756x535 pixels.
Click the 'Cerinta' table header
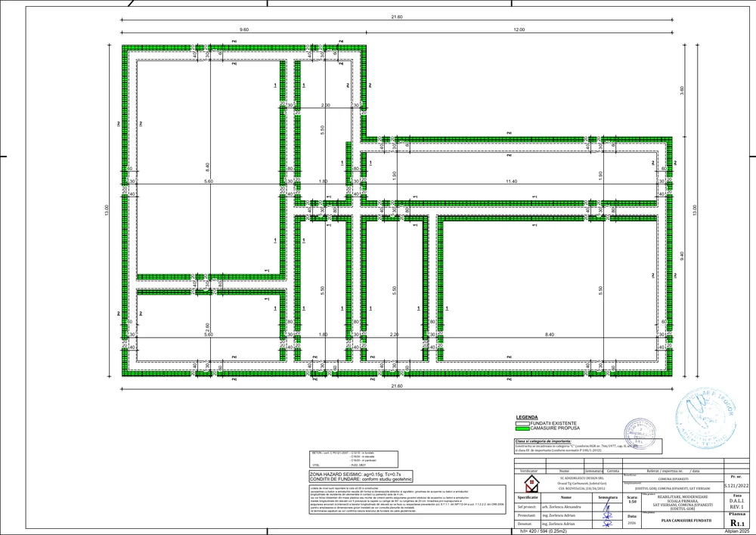point(613,471)
